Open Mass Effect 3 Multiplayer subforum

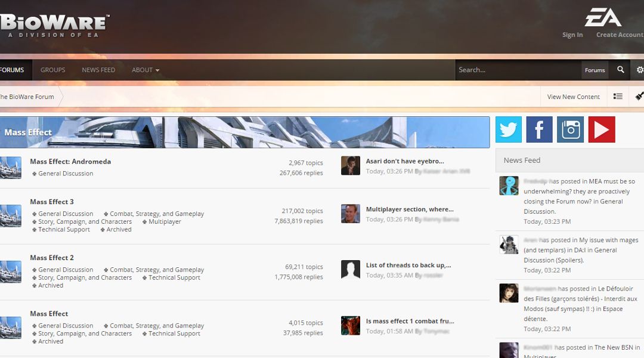(165, 221)
